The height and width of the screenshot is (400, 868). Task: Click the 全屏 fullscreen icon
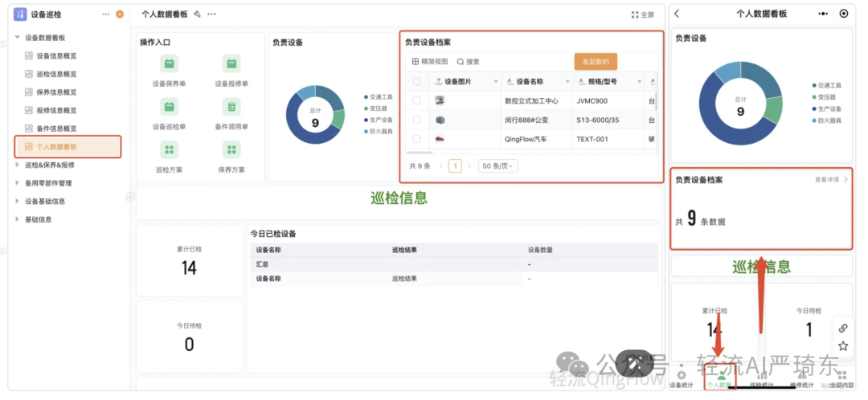click(x=635, y=15)
